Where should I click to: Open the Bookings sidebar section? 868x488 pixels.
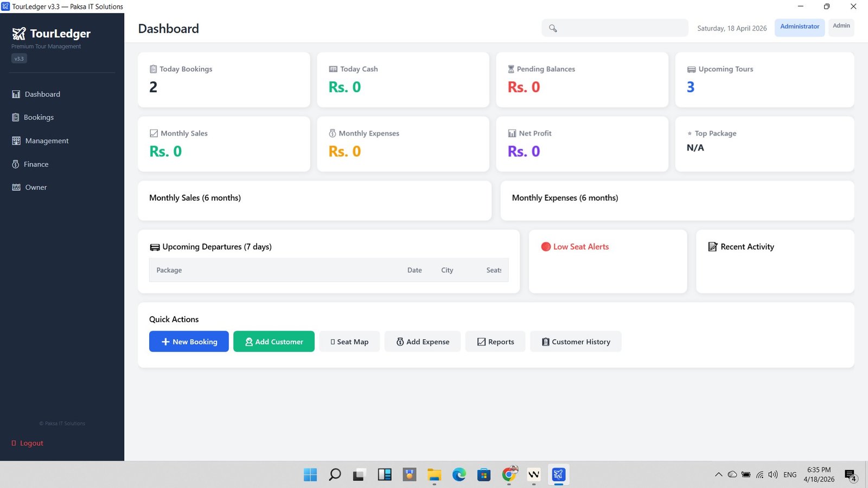pyautogui.click(x=39, y=118)
